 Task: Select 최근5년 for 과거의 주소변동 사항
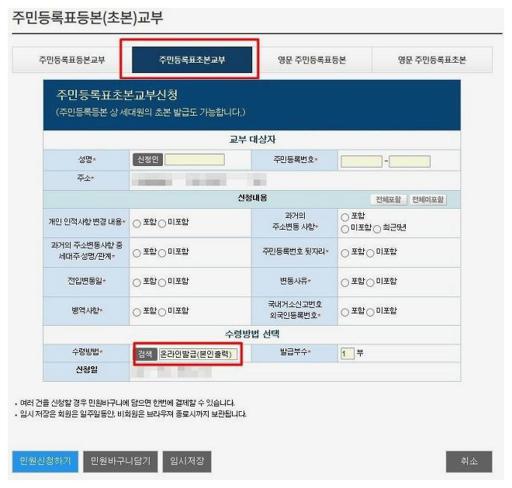tap(377, 229)
